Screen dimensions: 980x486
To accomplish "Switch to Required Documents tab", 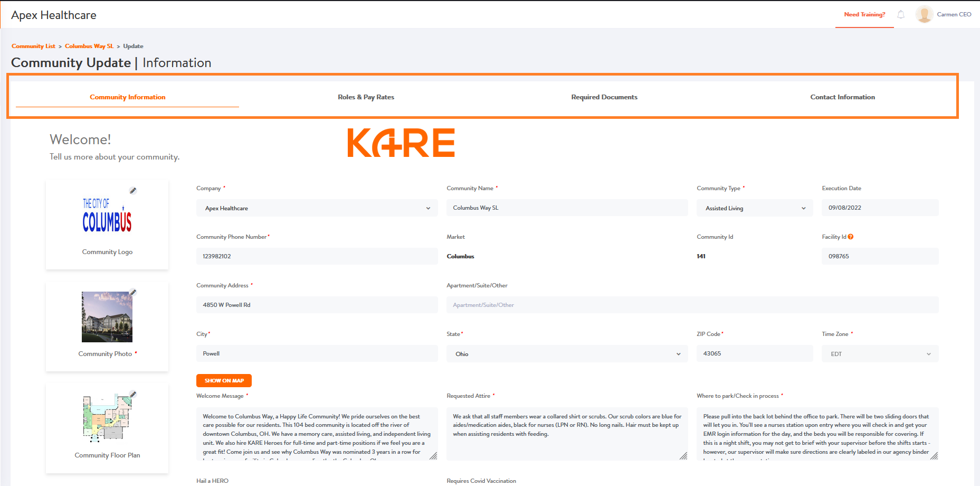I will coord(604,97).
